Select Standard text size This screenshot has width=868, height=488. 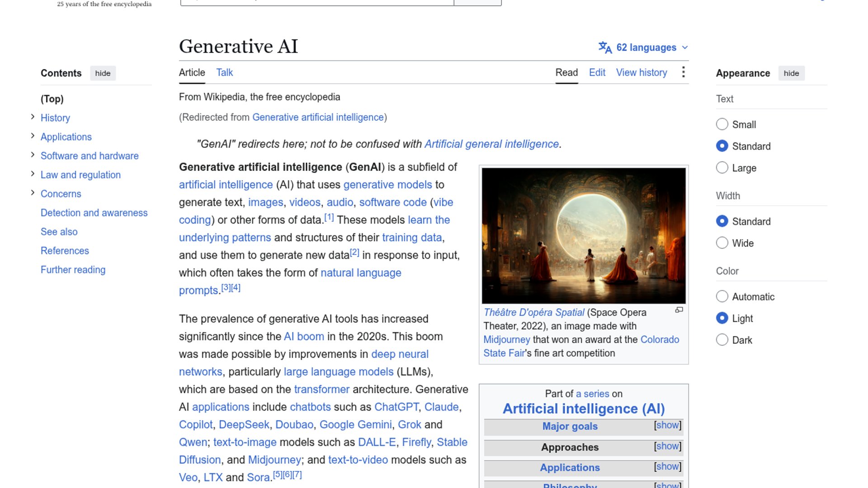(722, 146)
